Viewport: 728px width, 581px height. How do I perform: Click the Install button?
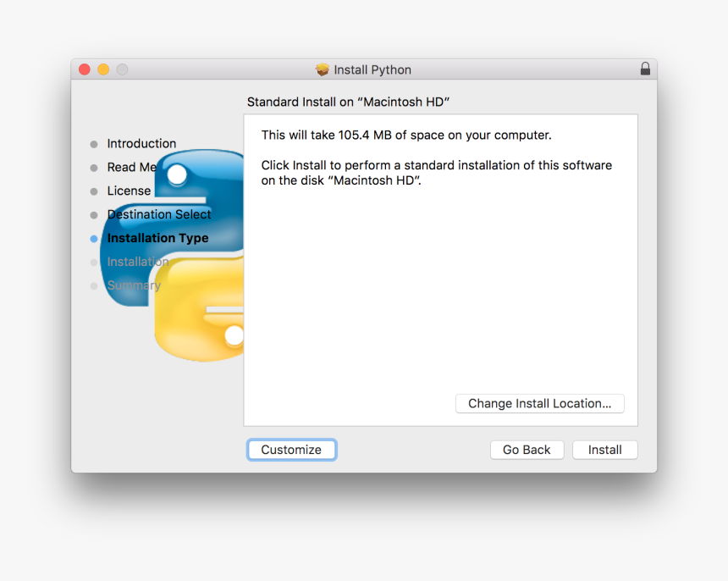[605, 450]
